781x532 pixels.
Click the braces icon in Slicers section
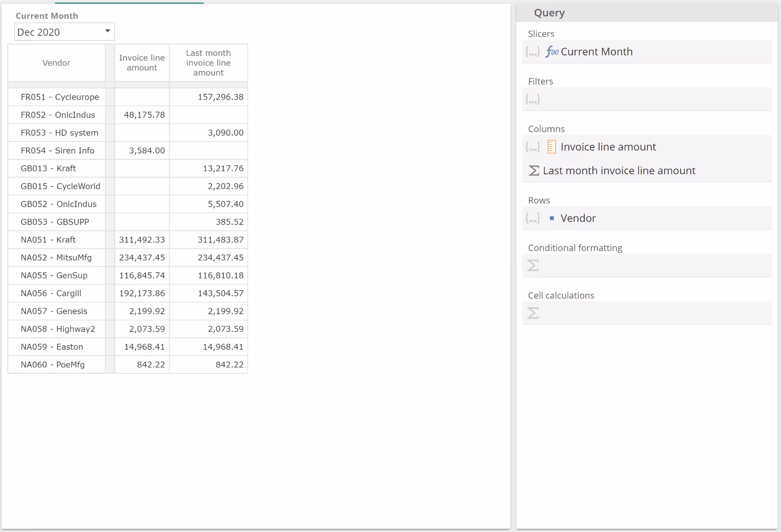tap(532, 52)
